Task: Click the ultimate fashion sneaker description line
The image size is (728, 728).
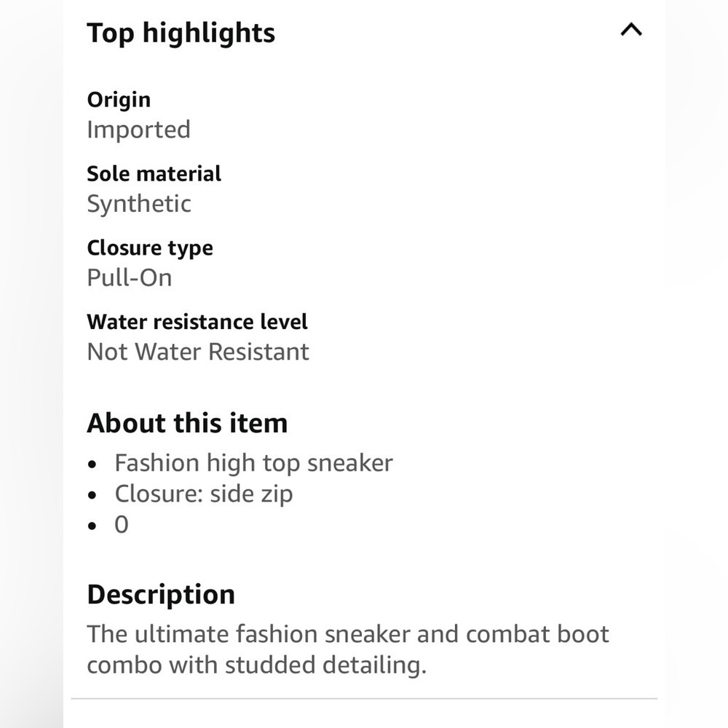Action: tap(348, 634)
